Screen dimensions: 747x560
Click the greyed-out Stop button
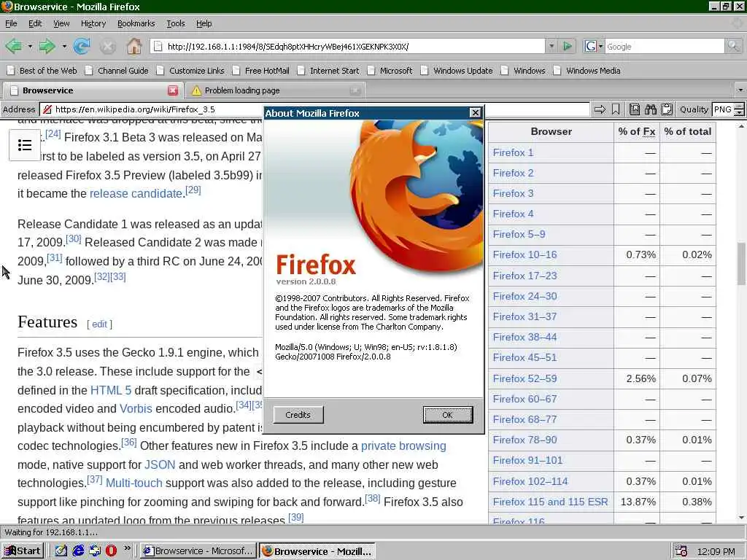point(108,46)
